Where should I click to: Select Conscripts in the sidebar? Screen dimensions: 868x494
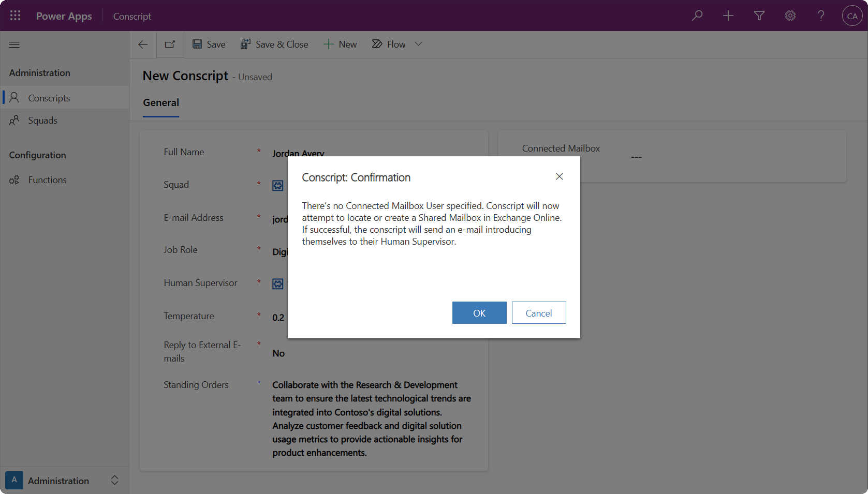click(x=65, y=98)
